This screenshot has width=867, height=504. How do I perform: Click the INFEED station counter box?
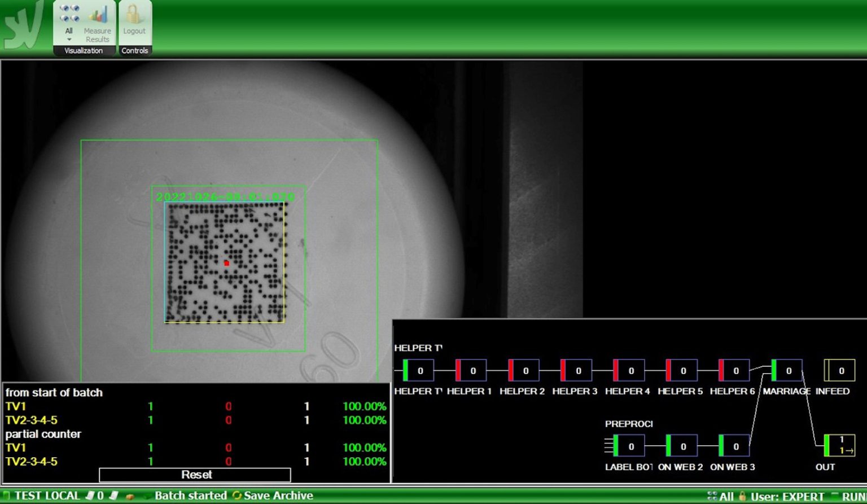[839, 371]
